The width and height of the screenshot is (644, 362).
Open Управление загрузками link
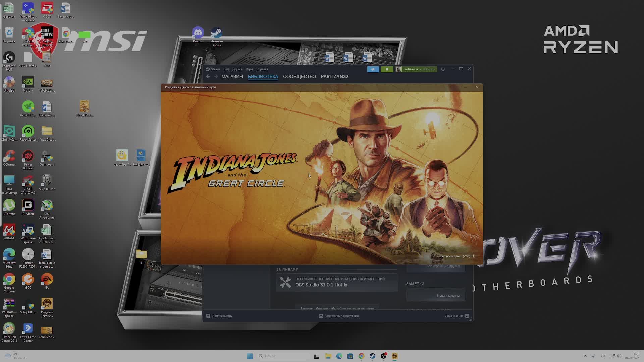pyautogui.click(x=341, y=316)
